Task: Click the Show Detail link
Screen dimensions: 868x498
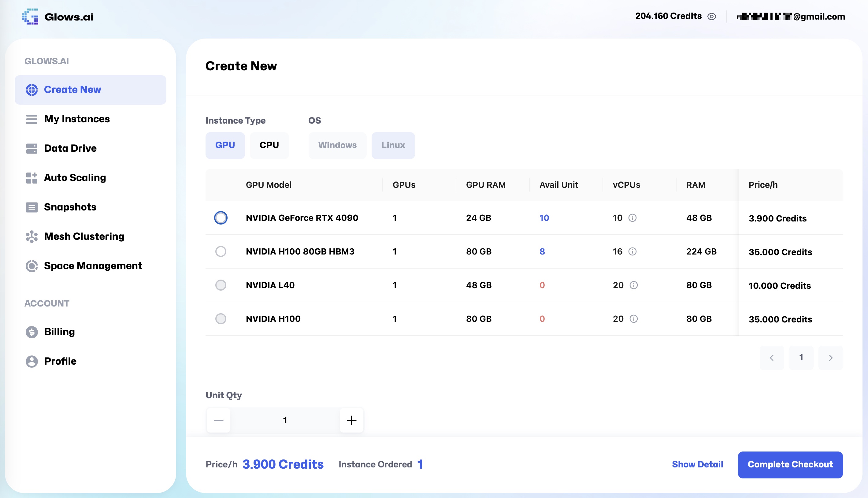Action: coord(697,464)
